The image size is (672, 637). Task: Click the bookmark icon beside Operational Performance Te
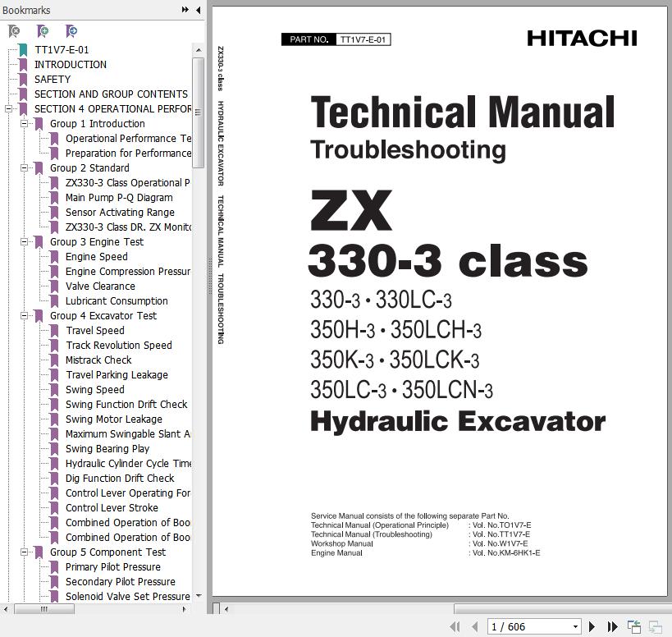(54, 139)
